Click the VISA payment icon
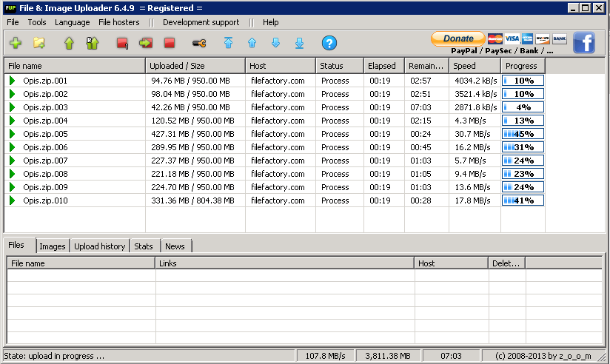Image resolution: width=610 pixels, height=364 pixels. [x=512, y=38]
